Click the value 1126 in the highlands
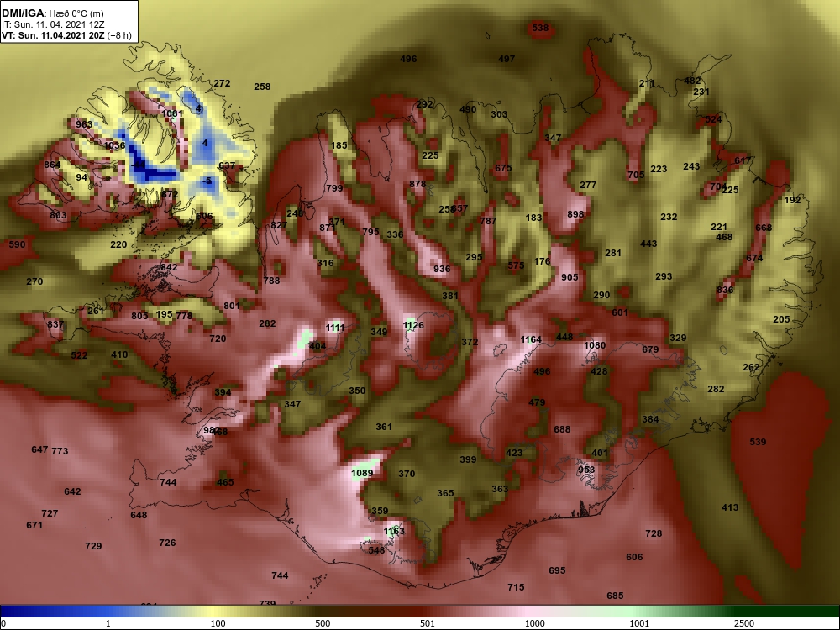This screenshot has height=630, width=840. [413, 325]
